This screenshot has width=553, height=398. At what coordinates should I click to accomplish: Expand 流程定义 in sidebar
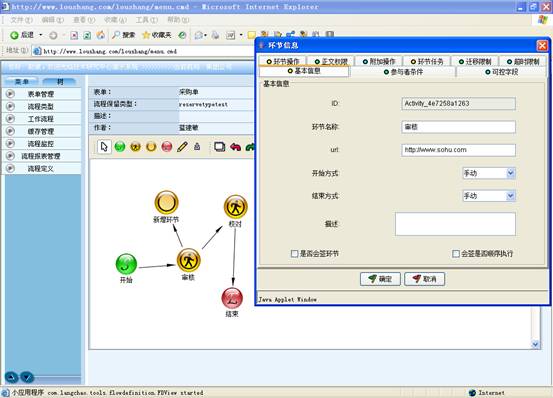[42, 169]
